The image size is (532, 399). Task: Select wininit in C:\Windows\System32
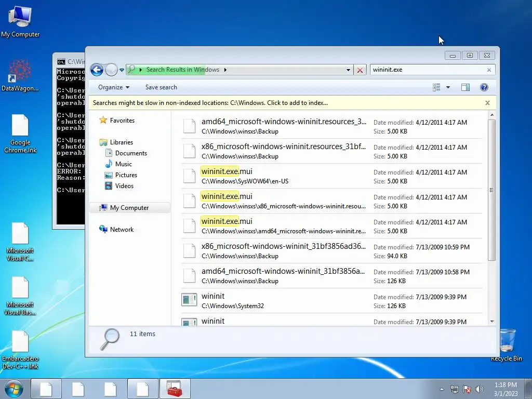click(331, 301)
